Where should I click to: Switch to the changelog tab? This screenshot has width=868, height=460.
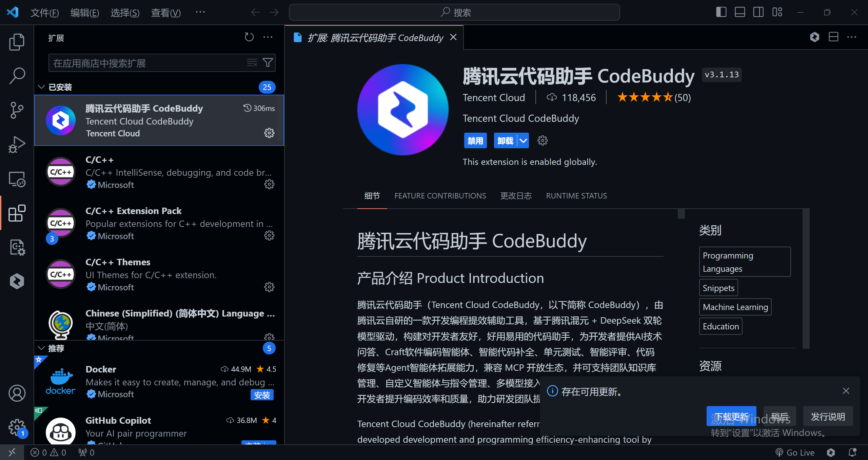[x=516, y=196]
